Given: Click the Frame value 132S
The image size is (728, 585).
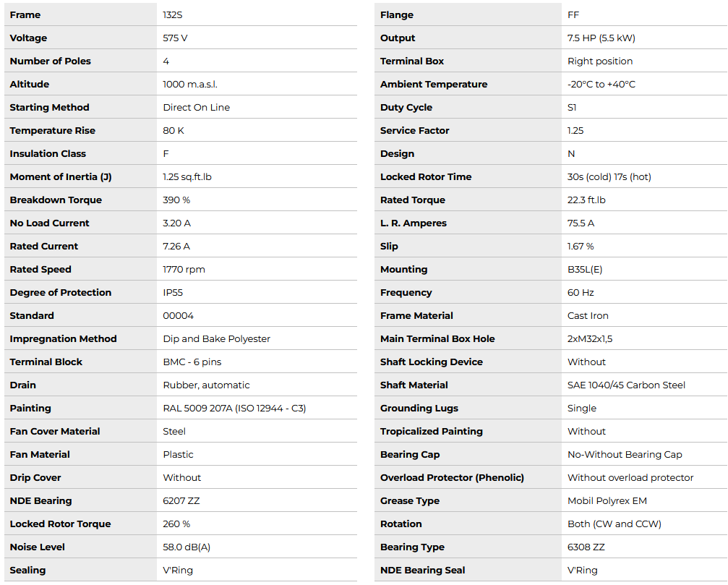Looking at the screenshot, I should click(x=173, y=15).
